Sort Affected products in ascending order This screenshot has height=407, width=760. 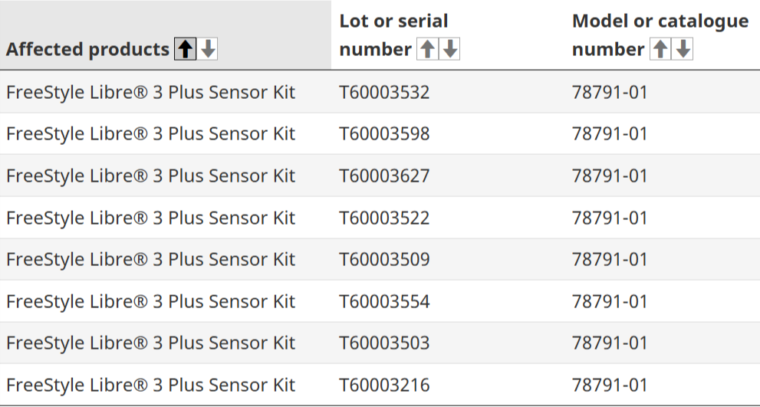[x=185, y=49]
